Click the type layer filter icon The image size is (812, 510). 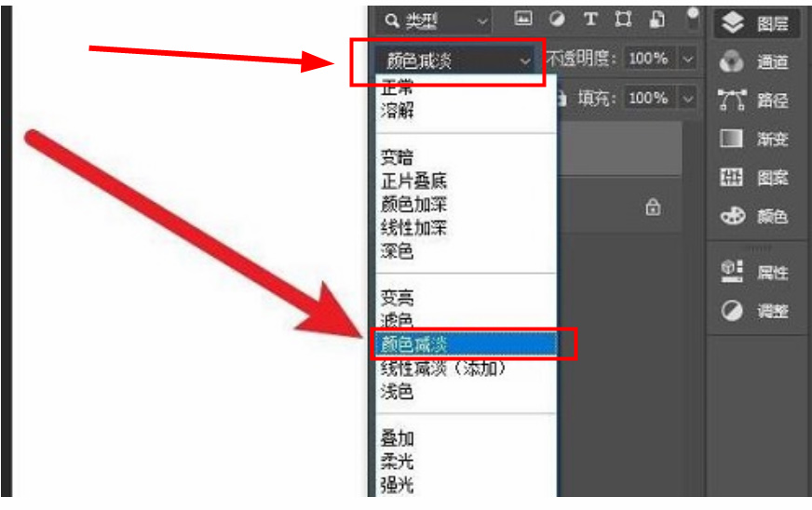[589, 20]
